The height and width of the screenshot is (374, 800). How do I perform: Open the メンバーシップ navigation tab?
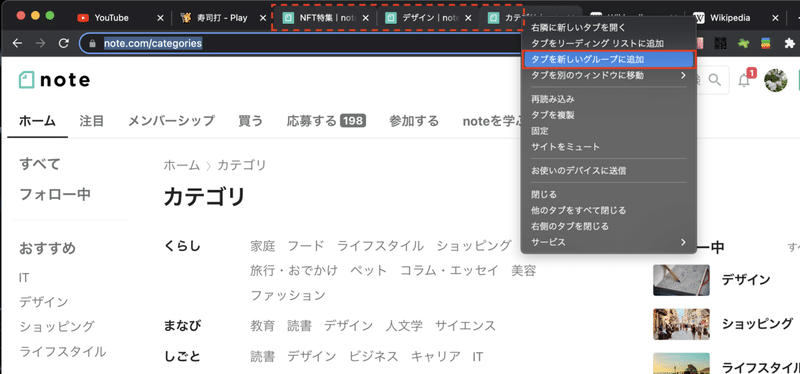[x=171, y=121]
